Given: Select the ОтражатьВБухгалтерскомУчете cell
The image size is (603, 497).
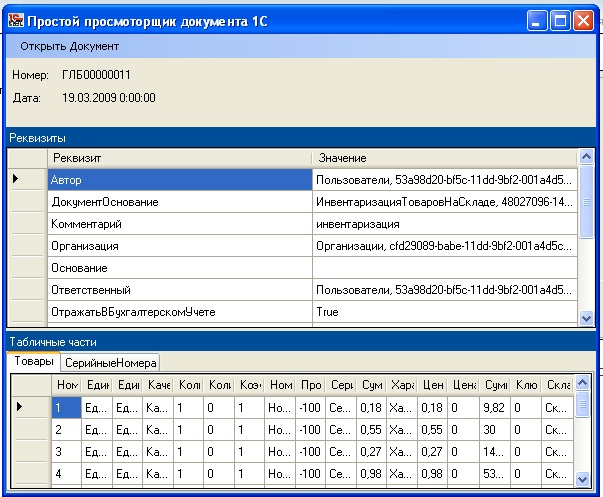Looking at the screenshot, I should point(180,312).
